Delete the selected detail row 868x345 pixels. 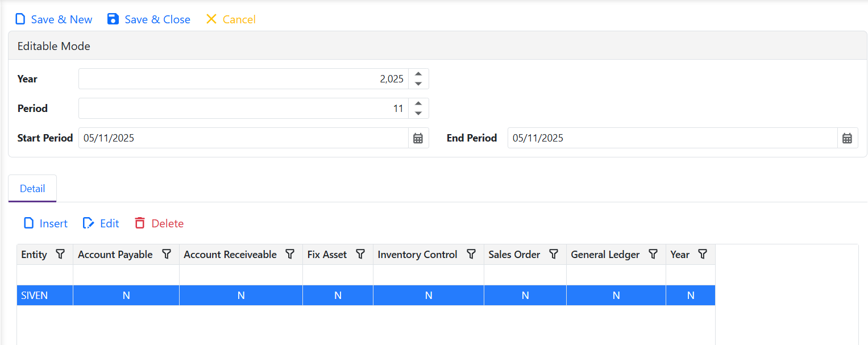[x=159, y=223]
